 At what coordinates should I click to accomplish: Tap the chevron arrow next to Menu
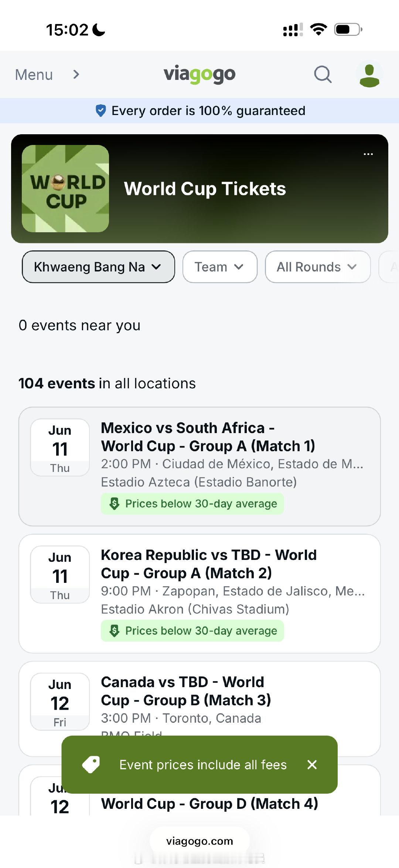point(76,74)
